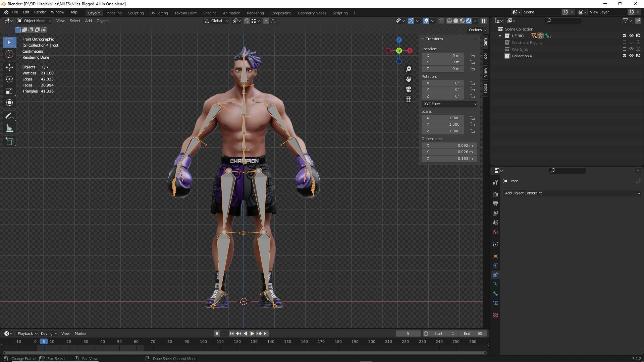Switch to orthographic grid view icon
This screenshot has height=362, width=644.
[408, 99]
